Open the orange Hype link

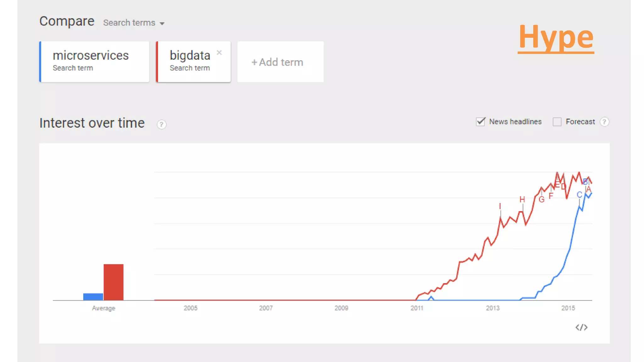[556, 37]
